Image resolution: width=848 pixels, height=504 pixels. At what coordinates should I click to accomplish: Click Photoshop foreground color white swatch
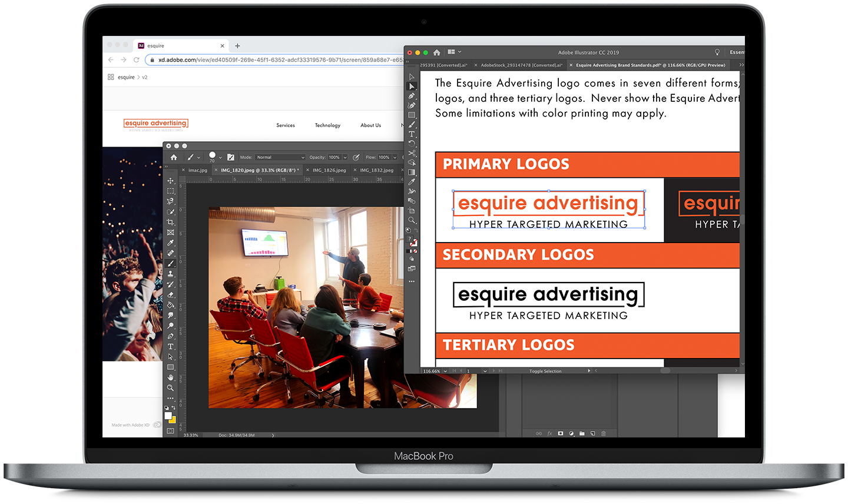168,416
